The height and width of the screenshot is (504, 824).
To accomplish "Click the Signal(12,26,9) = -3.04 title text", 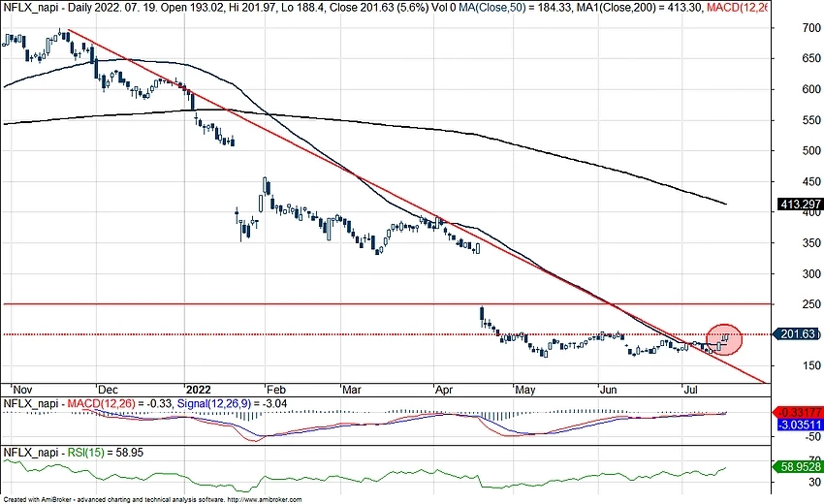I will point(233,403).
